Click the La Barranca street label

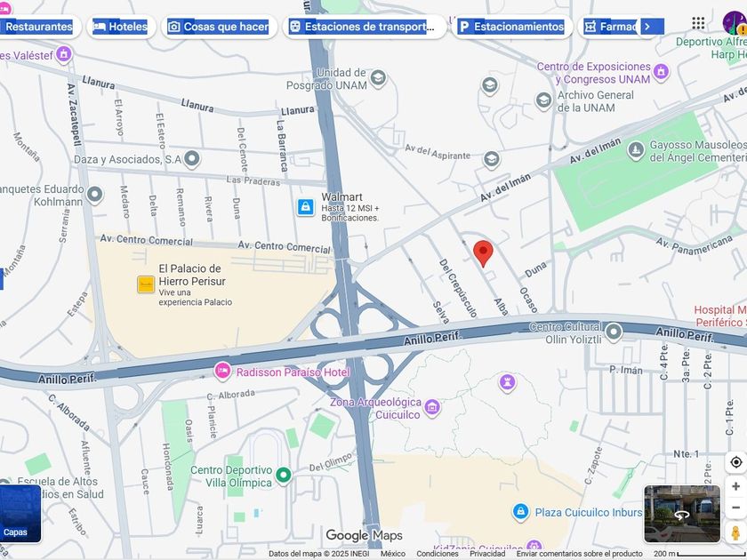(x=282, y=146)
